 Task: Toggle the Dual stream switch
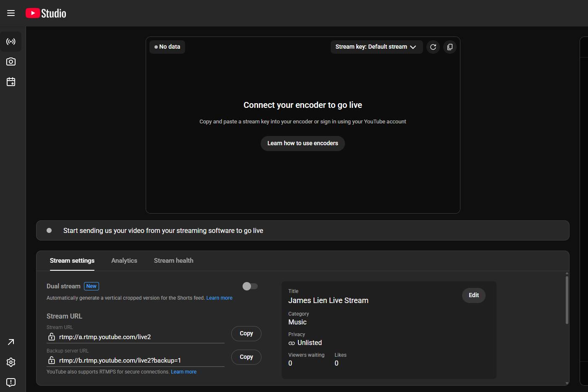pyautogui.click(x=250, y=286)
